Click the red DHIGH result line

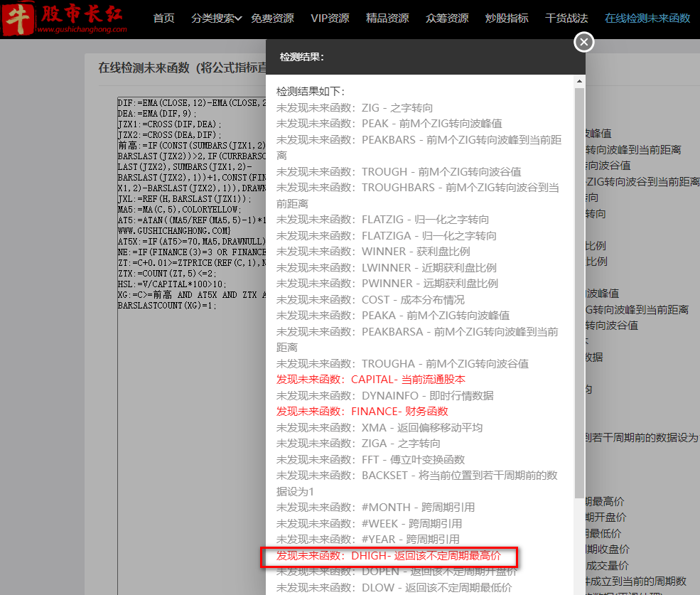pos(389,556)
